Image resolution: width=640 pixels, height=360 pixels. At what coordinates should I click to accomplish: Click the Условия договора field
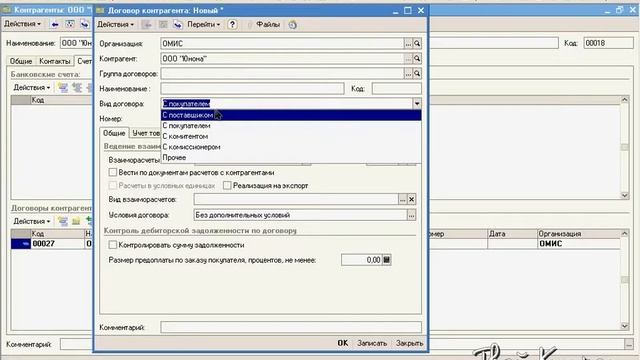(x=300, y=215)
